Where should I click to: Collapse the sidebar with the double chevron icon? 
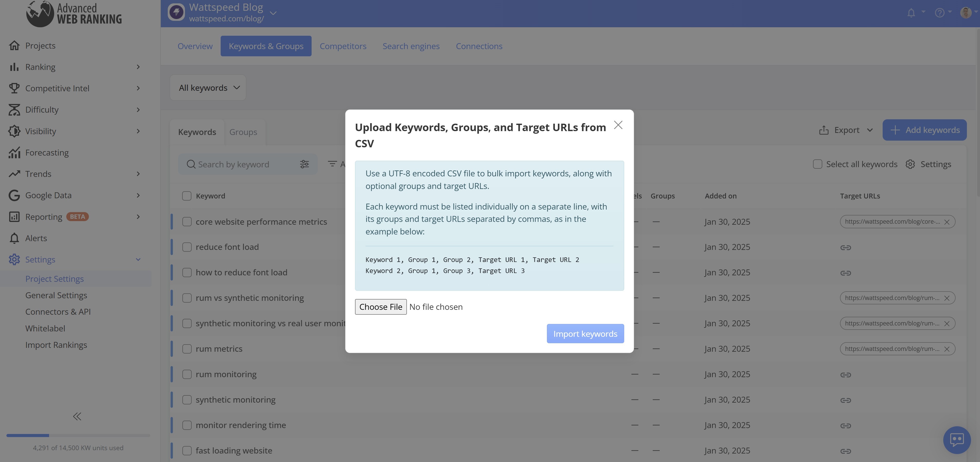77,416
